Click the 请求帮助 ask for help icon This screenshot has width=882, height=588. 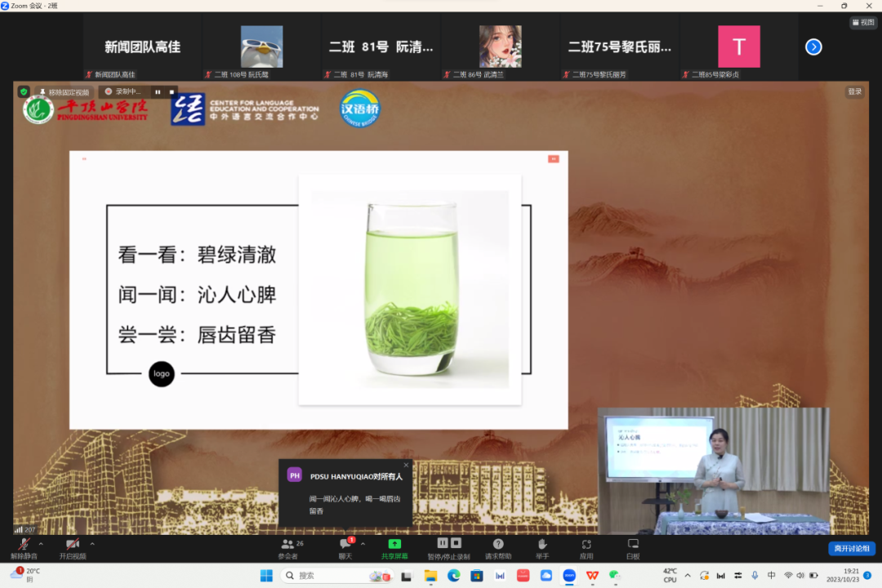point(498,547)
